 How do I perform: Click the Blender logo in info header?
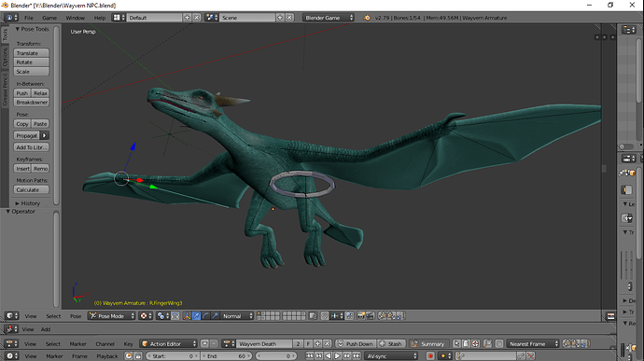point(367,18)
